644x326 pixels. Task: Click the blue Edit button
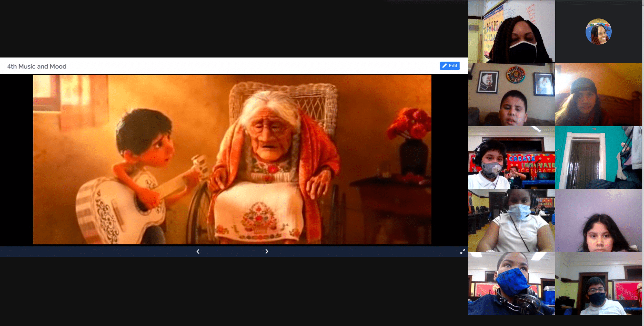click(450, 66)
